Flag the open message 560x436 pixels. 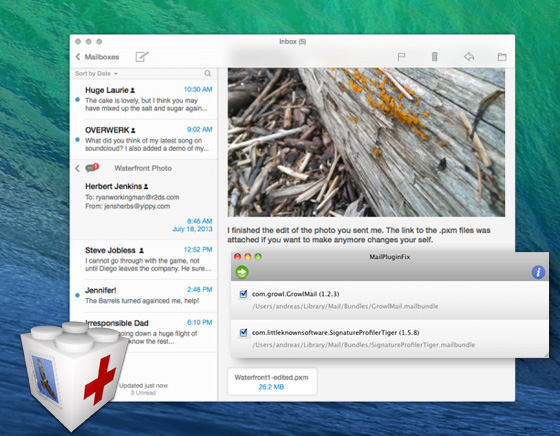[x=401, y=57]
